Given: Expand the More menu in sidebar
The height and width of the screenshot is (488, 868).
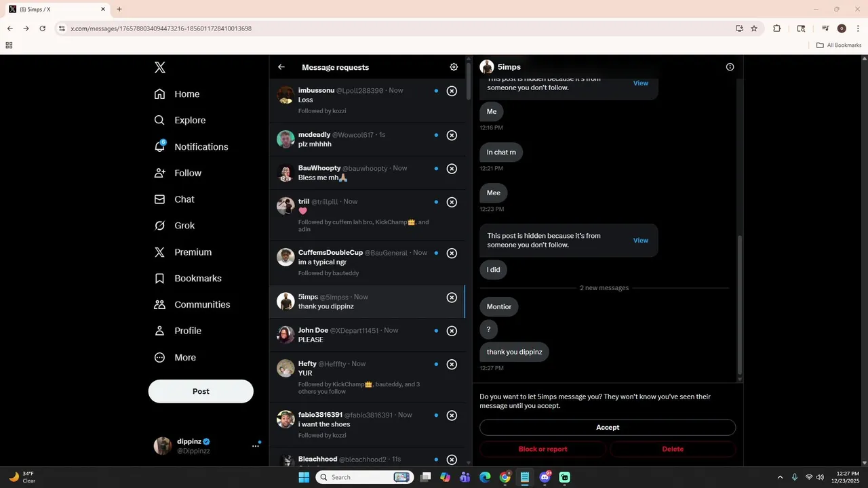Looking at the screenshot, I should click(175, 357).
